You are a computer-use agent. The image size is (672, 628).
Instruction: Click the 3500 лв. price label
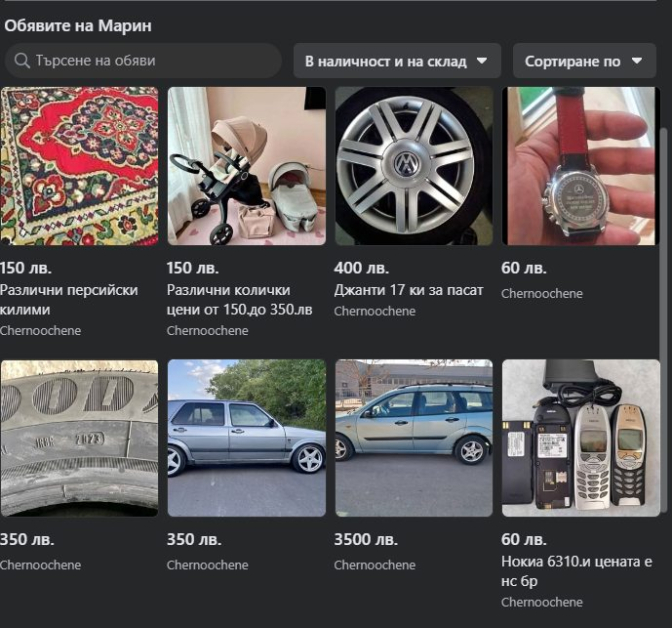click(x=362, y=540)
